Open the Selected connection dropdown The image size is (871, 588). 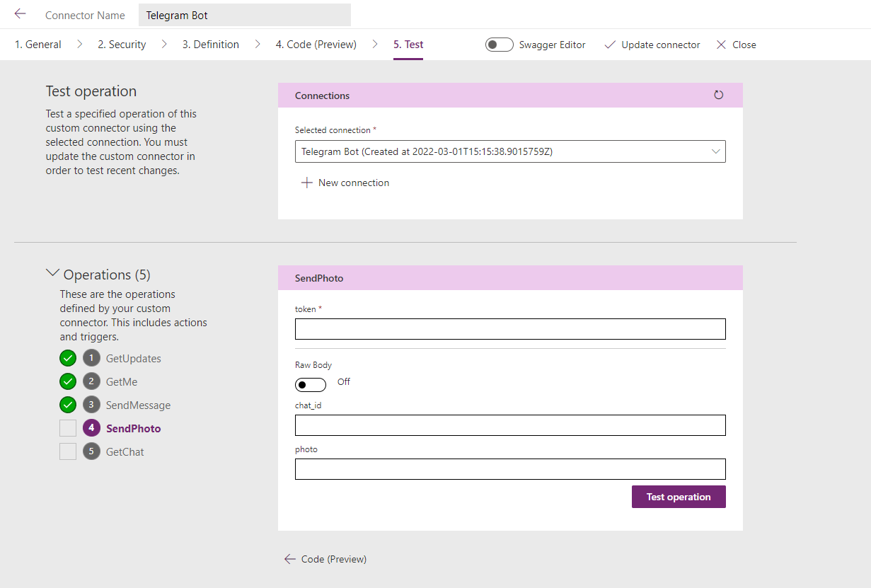coord(510,151)
